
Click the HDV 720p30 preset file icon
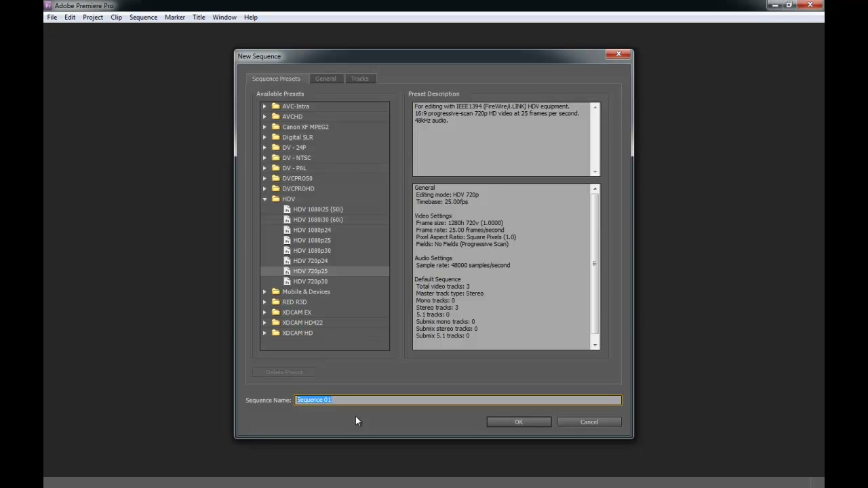click(287, 281)
